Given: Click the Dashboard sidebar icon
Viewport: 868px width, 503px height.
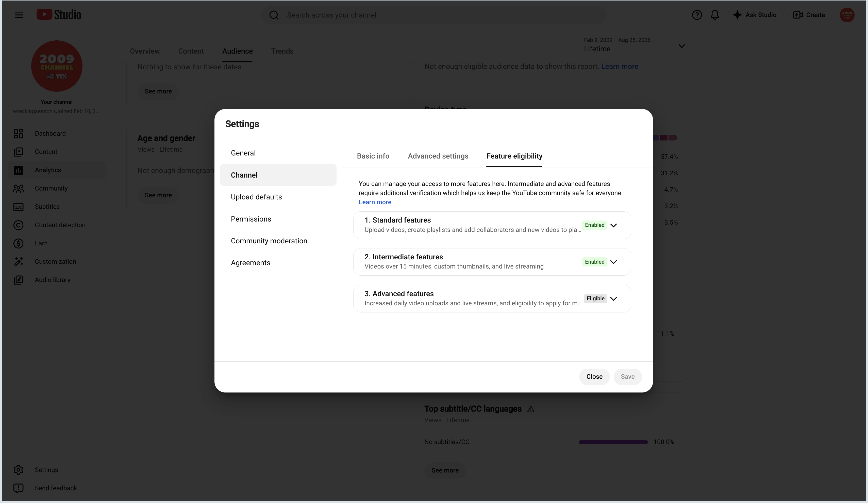Looking at the screenshot, I should [x=18, y=133].
